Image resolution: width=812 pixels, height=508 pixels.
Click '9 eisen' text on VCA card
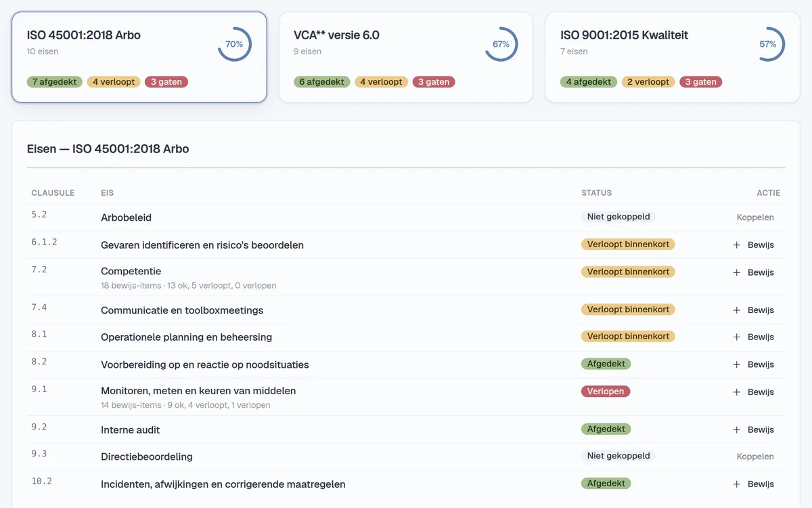click(x=307, y=51)
